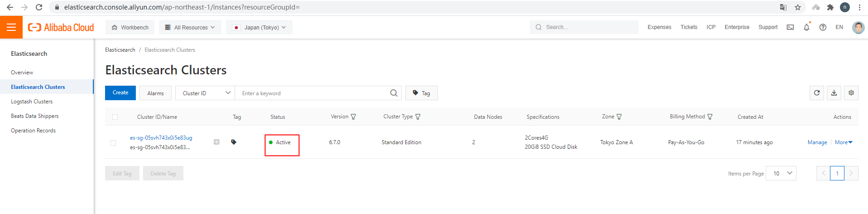Open the Alarms button
The height and width of the screenshot is (214, 868).
tap(155, 93)
